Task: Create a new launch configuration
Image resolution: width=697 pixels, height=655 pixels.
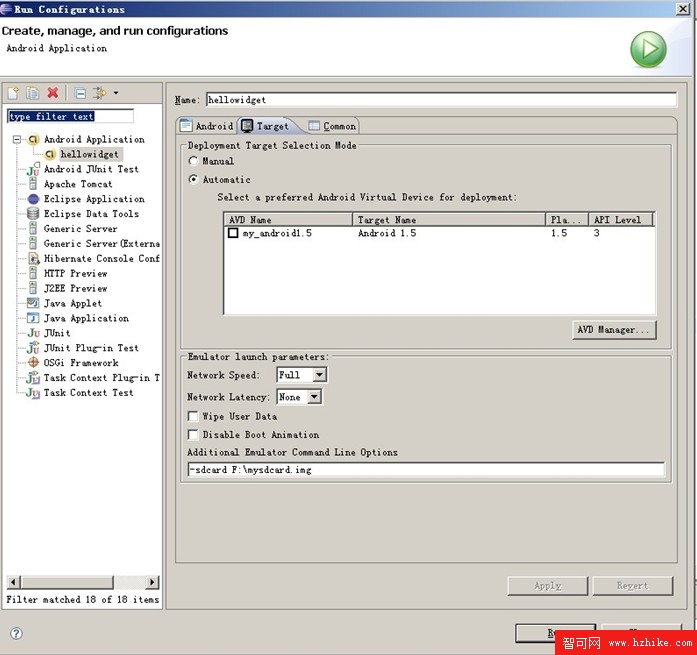Action: [x=13, y=93]
